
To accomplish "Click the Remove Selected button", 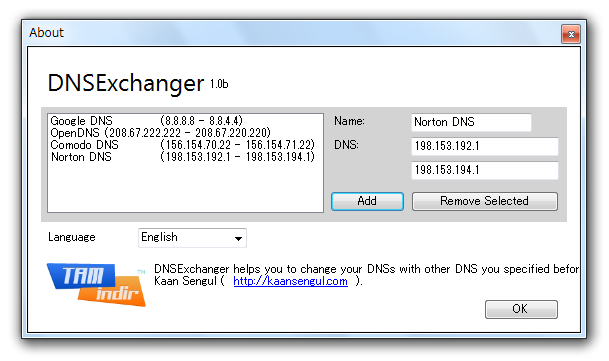I will pyautogui.click(x=484, y=201).
